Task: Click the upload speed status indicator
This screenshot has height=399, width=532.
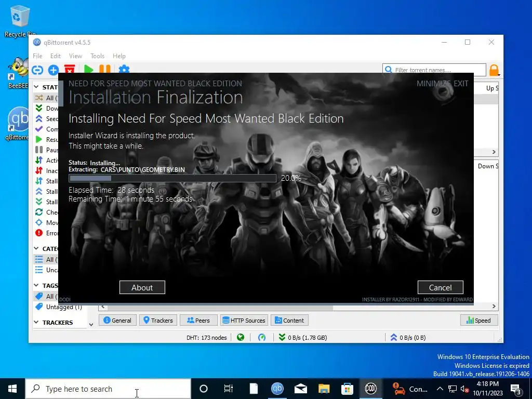Action: pyautogui.click(x=408, y=337)
